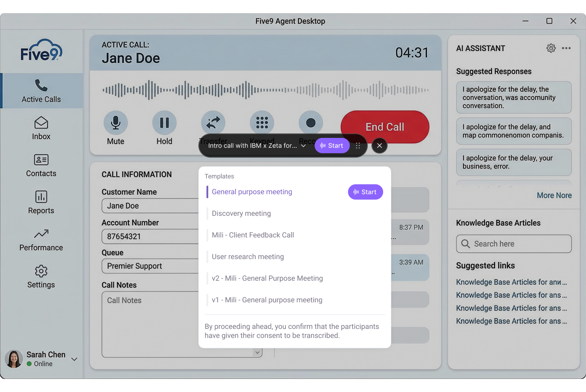Use the "your business, error" suggested response

(x=514, y=162)
